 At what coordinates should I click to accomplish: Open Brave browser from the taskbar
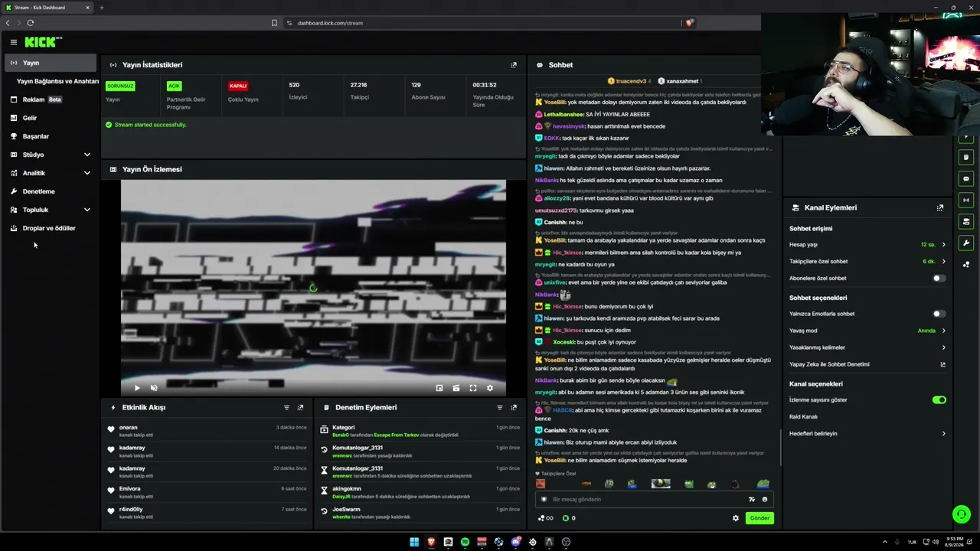pos(431,542)
